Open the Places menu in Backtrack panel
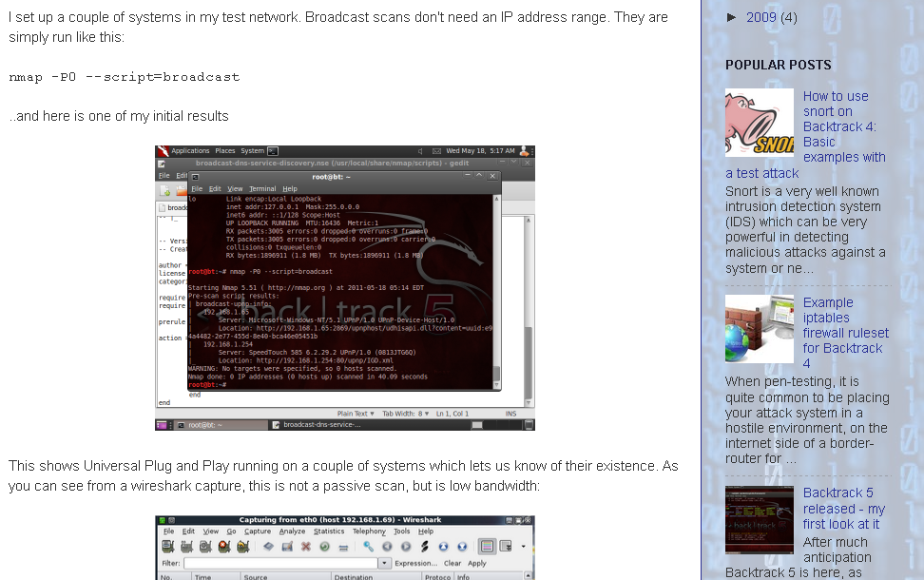The image size is (924, 580). tap(225, 151)
